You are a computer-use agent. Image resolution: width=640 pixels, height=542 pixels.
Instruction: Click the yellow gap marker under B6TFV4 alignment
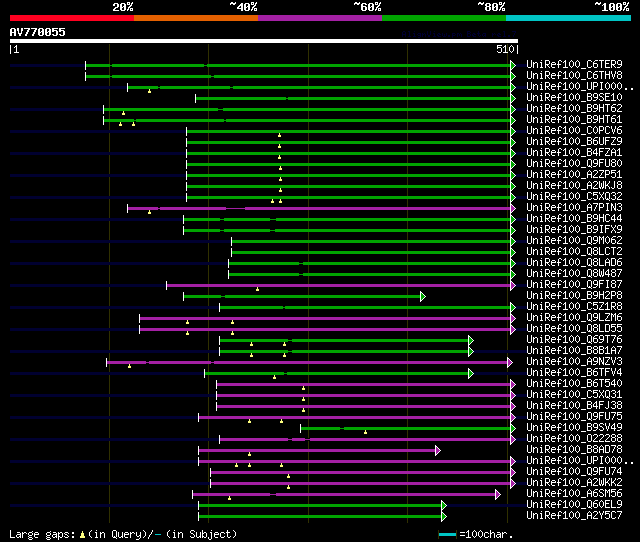pyautogui.click(x=274, y=377)
